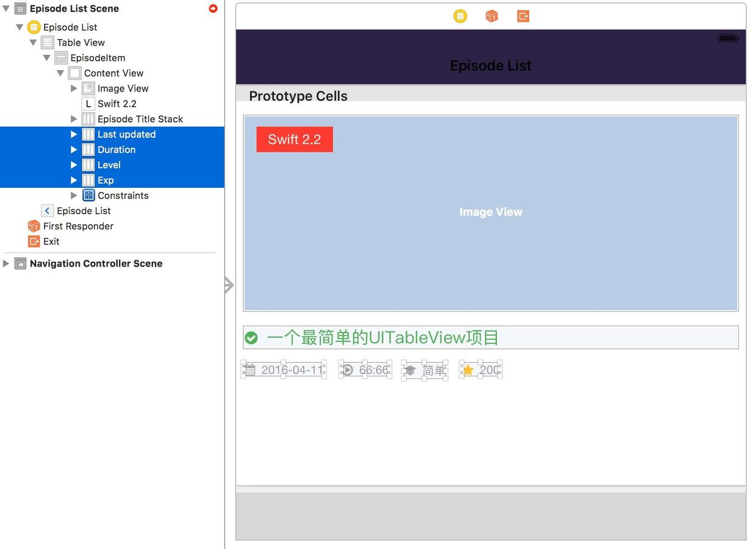This screenshot has height=549, width=756.
Task: Click the Table View icon in outline
Action: click(x=48, y=42)
